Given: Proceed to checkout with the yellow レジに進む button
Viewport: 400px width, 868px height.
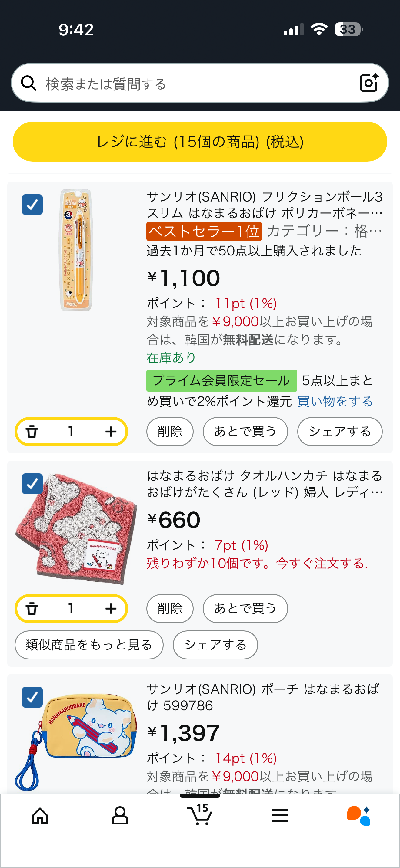Looking at the screenshot, I should pos(200,142).
